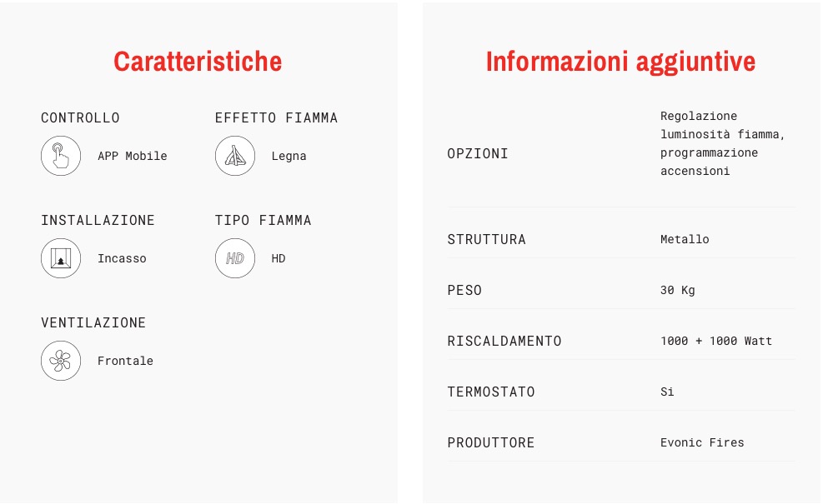The height and width of the screenshot is (504, 823).
Task: Click the INSTALLAZIONE label
Action: (98, 220)
